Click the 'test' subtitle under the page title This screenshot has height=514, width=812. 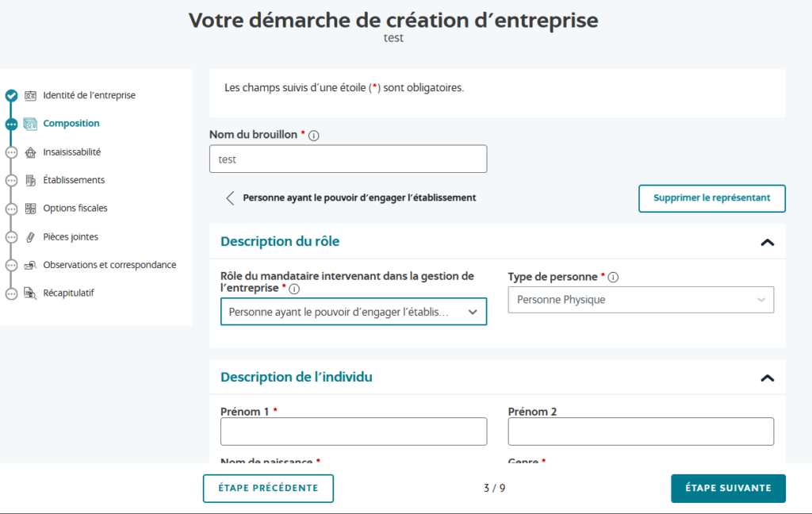(x=393, y=38)
